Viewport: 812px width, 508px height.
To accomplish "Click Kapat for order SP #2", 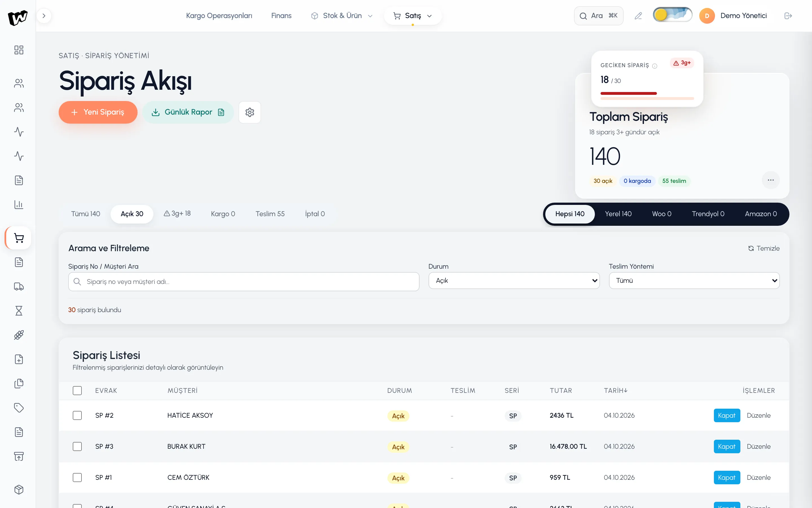I will pyautogui.click(x=727, y=416).
